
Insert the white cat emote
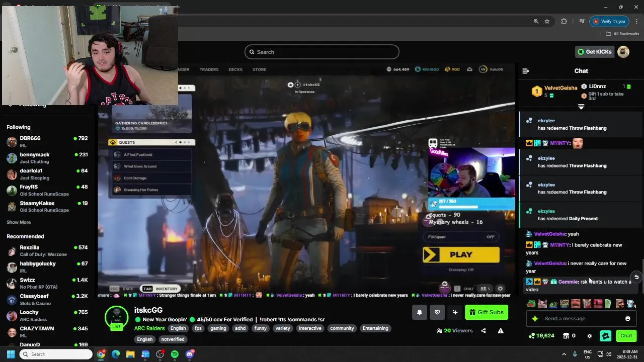pyautogui.click(x=542, y=304)
